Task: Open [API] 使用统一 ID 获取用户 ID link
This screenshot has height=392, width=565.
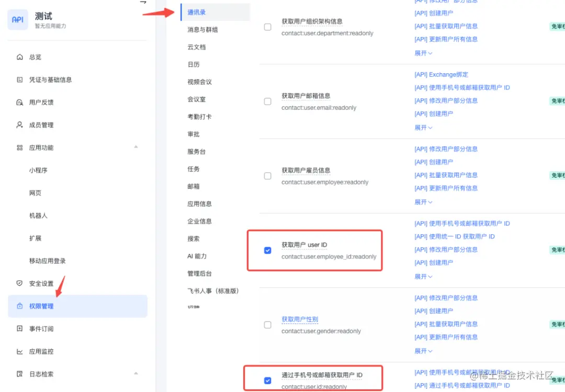Action: pos(455,236)
